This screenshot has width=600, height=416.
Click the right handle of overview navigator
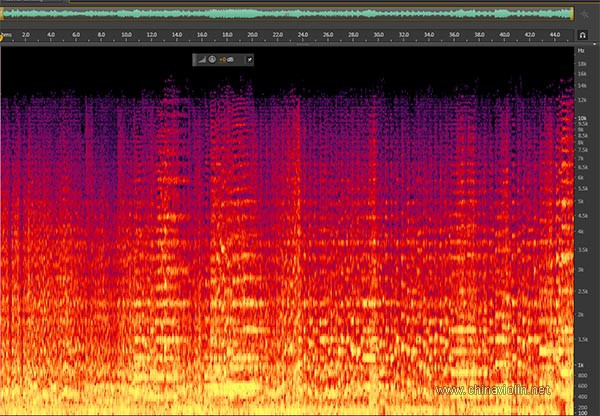572,14
